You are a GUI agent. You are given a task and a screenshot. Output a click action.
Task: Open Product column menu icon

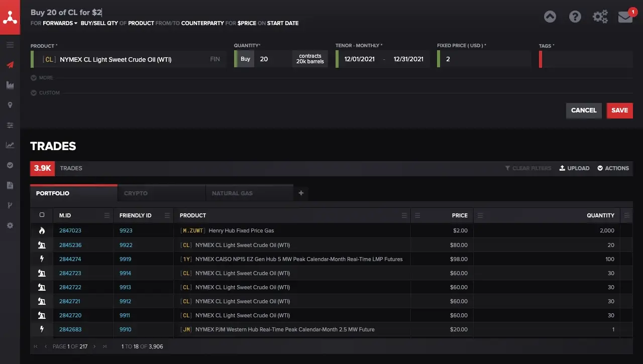[x=404, y=215]
